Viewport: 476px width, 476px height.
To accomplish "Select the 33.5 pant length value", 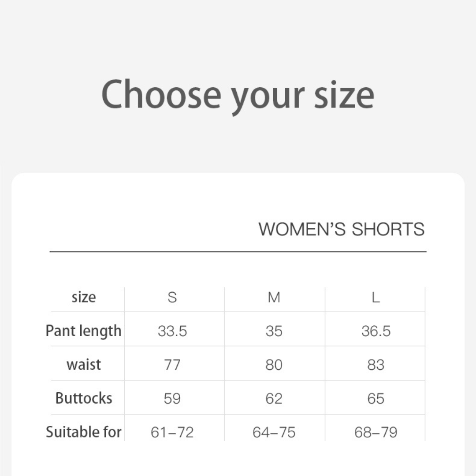I will click(x=172, y=331).
